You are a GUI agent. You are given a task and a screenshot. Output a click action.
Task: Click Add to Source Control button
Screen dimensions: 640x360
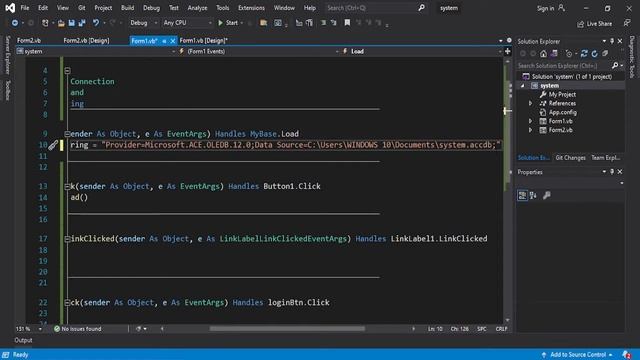pos(578,355)
